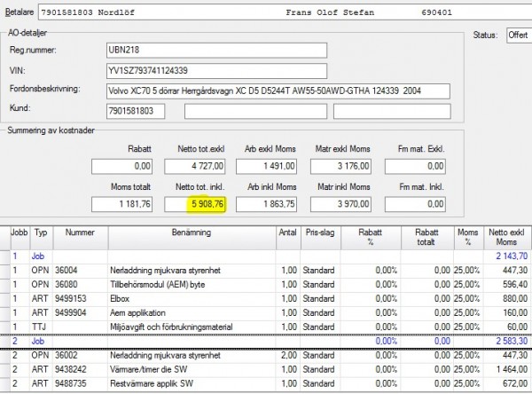Select the Arb inkl Moms value 1 863,75

(266, 204)
